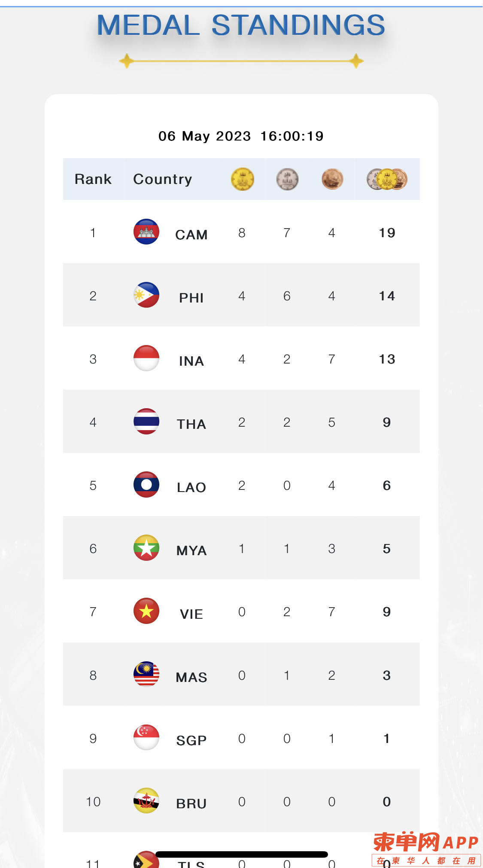This screenshot has width=483, height=868.
Task: Tap the Philippines flag icon
Action: pyautogui.click(x=146, y=295)
